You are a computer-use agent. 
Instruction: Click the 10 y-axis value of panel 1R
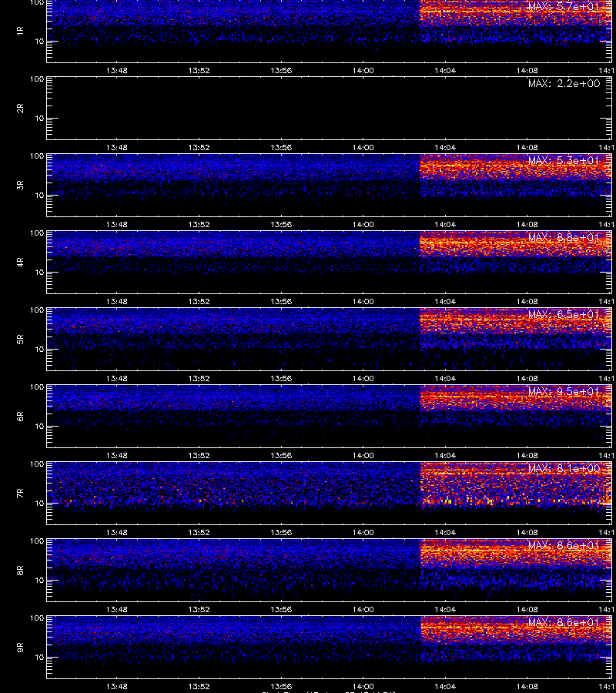pyautogui.click(x=40, y=42)
